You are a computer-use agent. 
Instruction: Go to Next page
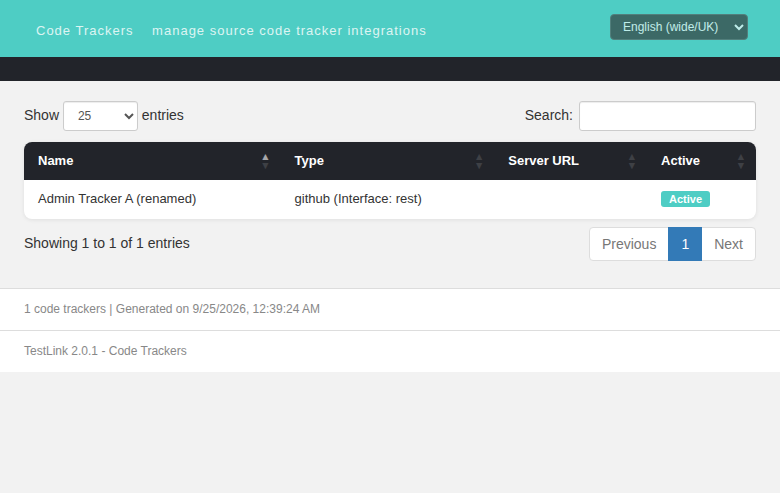tap(728, 244)
